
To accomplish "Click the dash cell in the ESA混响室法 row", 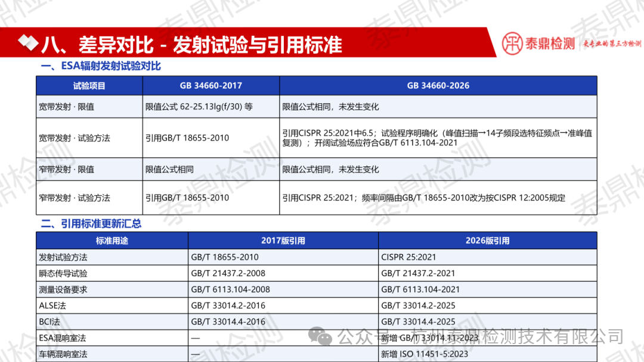I will (283, 338).
